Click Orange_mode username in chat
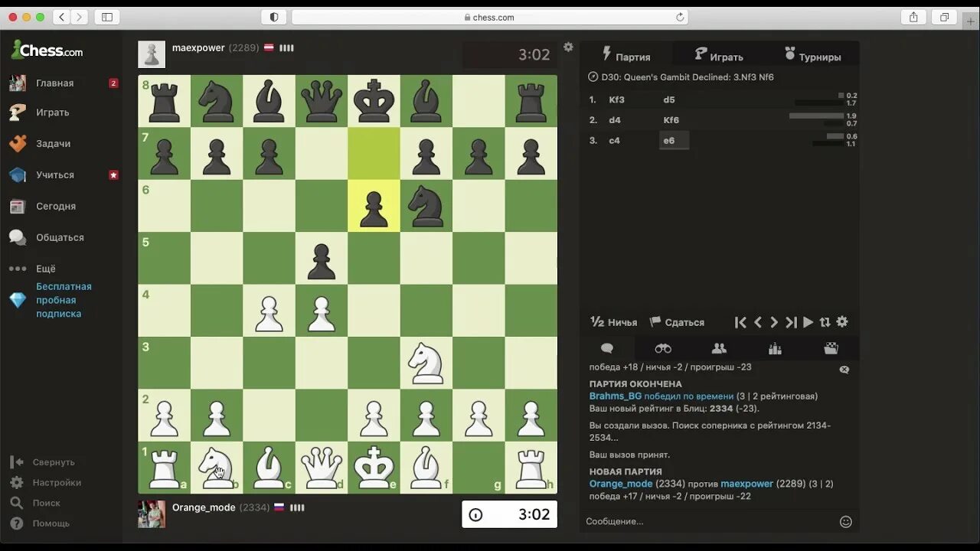Viewport: 980px width, 551px height. pyautogui.click(x=621, y=484)
